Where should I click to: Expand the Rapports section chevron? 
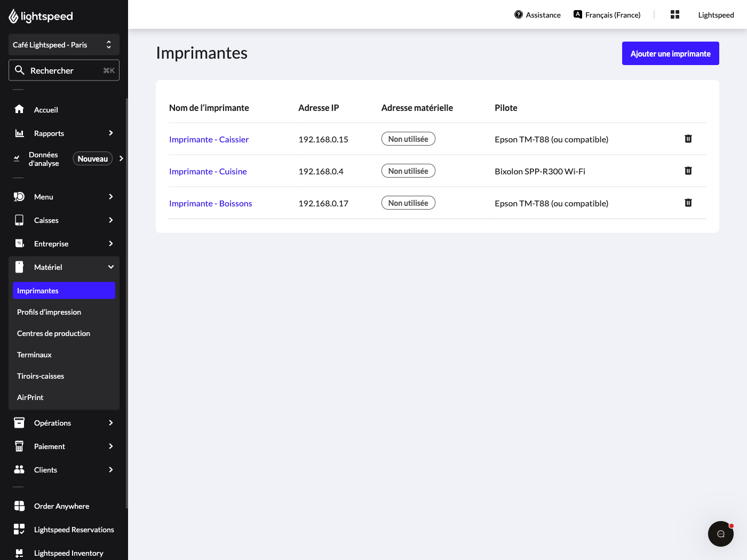click(x=111, y=133)
